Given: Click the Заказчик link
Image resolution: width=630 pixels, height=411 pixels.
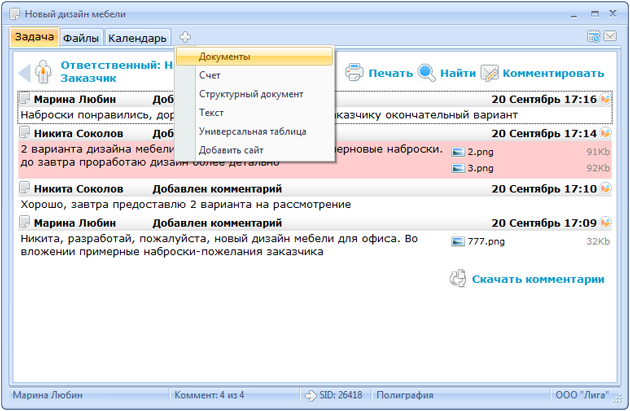Looking at the screenshot, I should tap(88, 78).
